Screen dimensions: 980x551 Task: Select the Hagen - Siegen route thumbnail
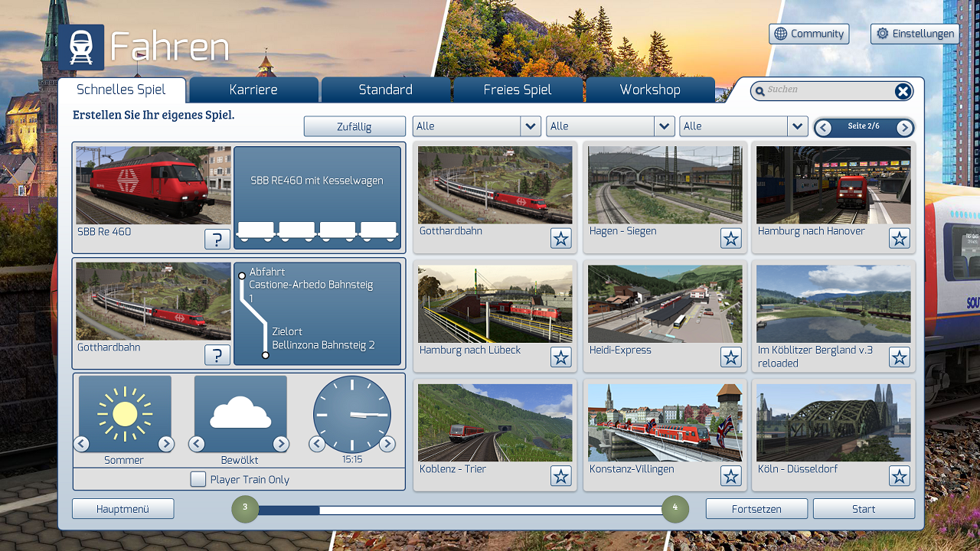pyautogui.click(x=665, y=185)
